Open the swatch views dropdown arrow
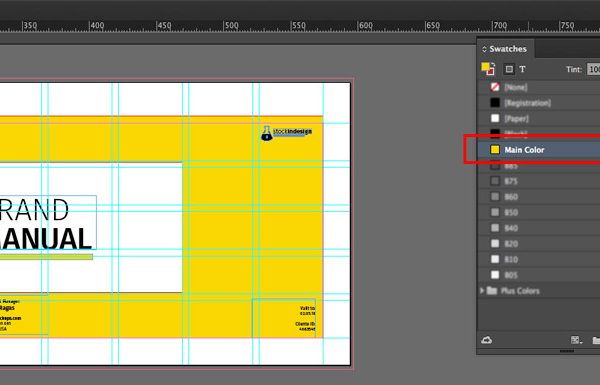The image size is (600, 385). [x=581, y=342]
